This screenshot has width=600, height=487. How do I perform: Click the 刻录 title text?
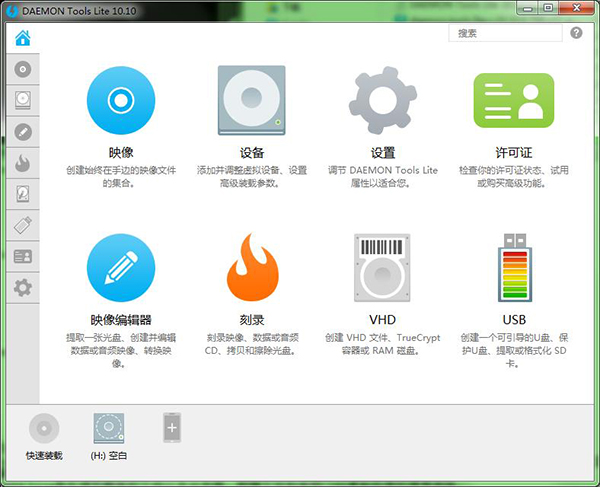252,320
